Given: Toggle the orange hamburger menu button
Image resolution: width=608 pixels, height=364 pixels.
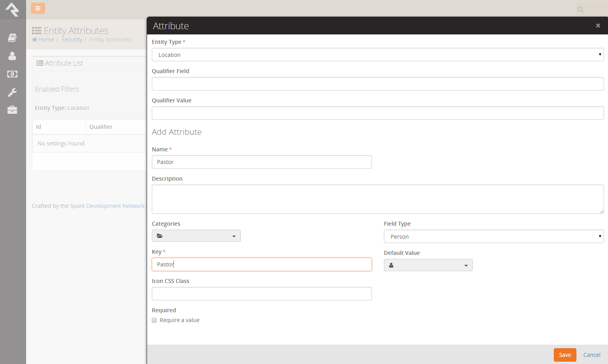Looking at the screenshot, I should 38,8.
